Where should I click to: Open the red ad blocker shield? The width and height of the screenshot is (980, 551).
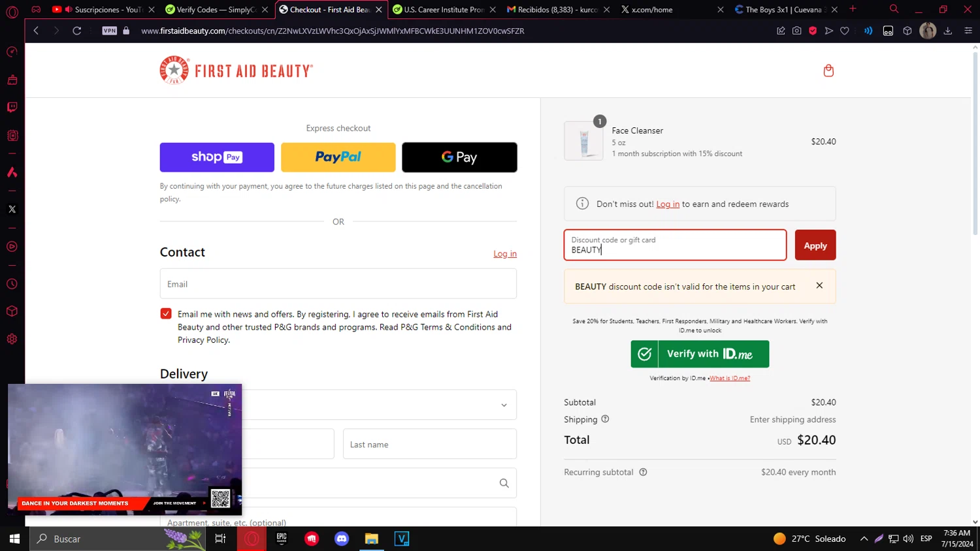coord(813,31)
